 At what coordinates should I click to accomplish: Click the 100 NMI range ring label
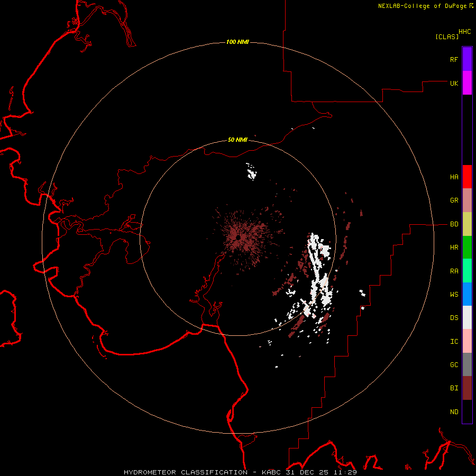pyautogui.click(x=237, y=42)
